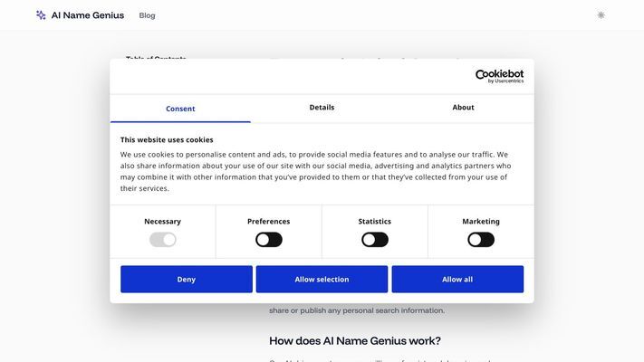Click the Statistics category label
This screenshot has height=362, width=644.
(x=375, y=221)
